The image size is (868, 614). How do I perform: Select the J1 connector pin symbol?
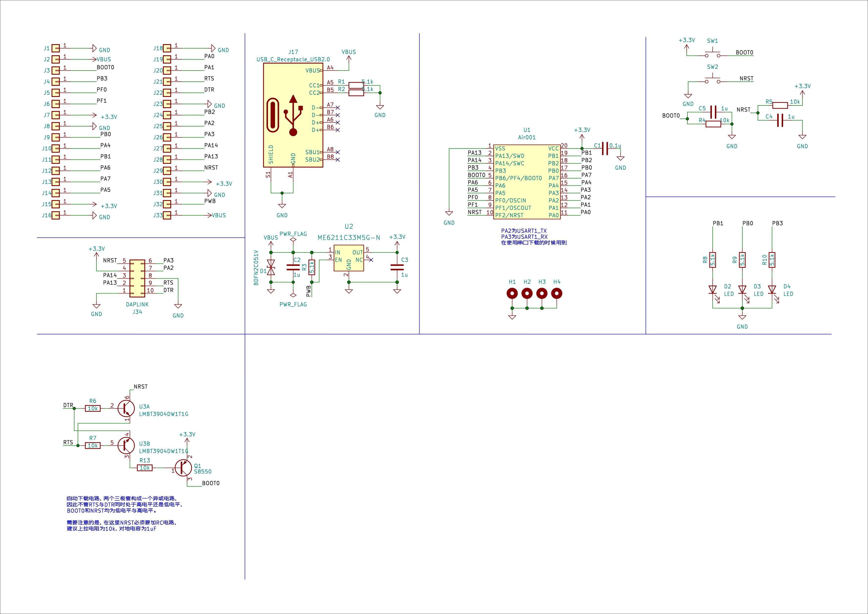tap(56, 48)
